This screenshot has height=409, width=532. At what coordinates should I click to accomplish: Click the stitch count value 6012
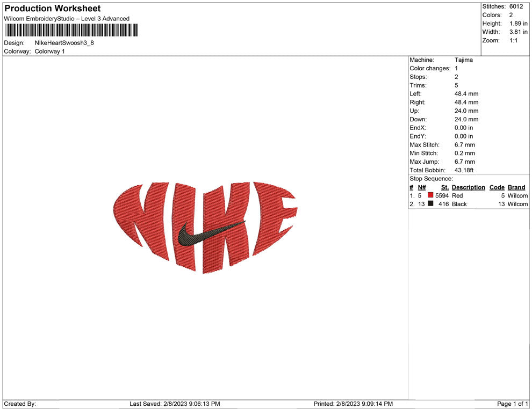pyautogui.click(x=516, y=6)
